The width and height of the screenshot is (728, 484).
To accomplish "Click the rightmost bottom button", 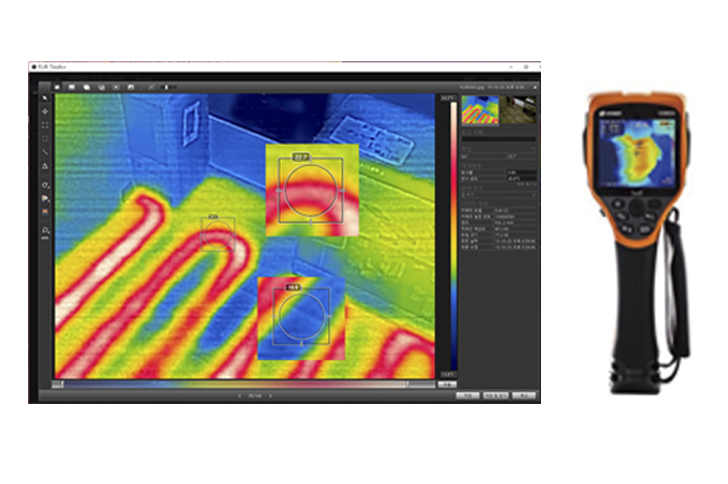I will click(x=524, y=395).
